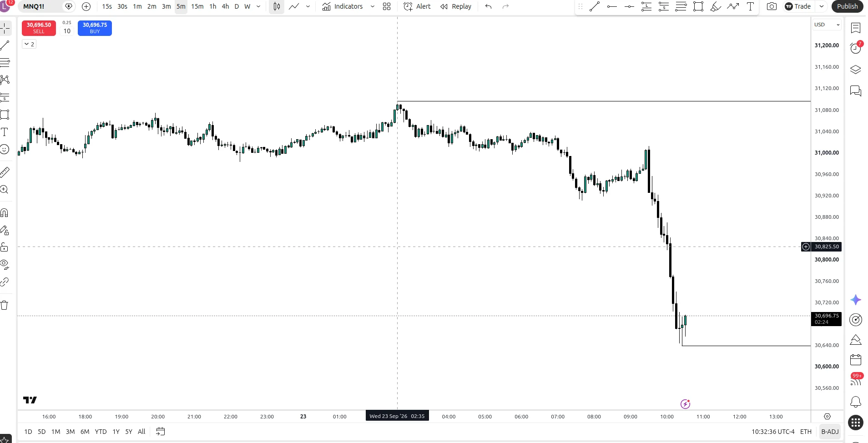Viewport: 868px width, 443px height.
Task: Click the Trade button
Action: (798, 6)
